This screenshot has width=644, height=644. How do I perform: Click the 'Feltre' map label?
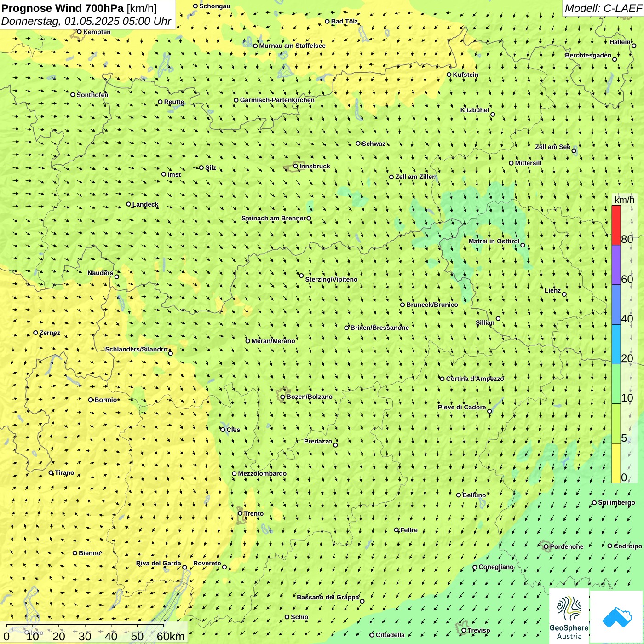point(409,530)
